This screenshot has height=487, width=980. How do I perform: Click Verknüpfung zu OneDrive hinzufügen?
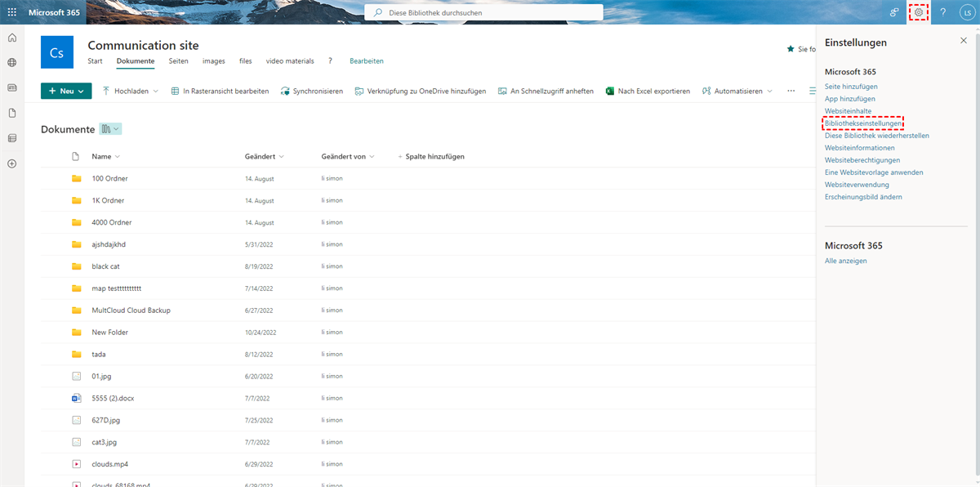click(421, 91)
